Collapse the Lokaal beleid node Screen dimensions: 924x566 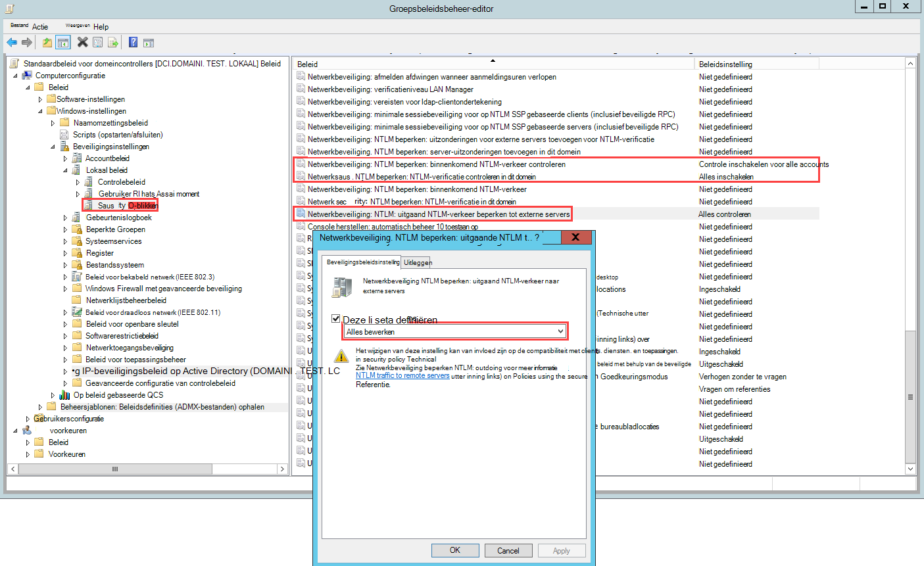point(65,170)
